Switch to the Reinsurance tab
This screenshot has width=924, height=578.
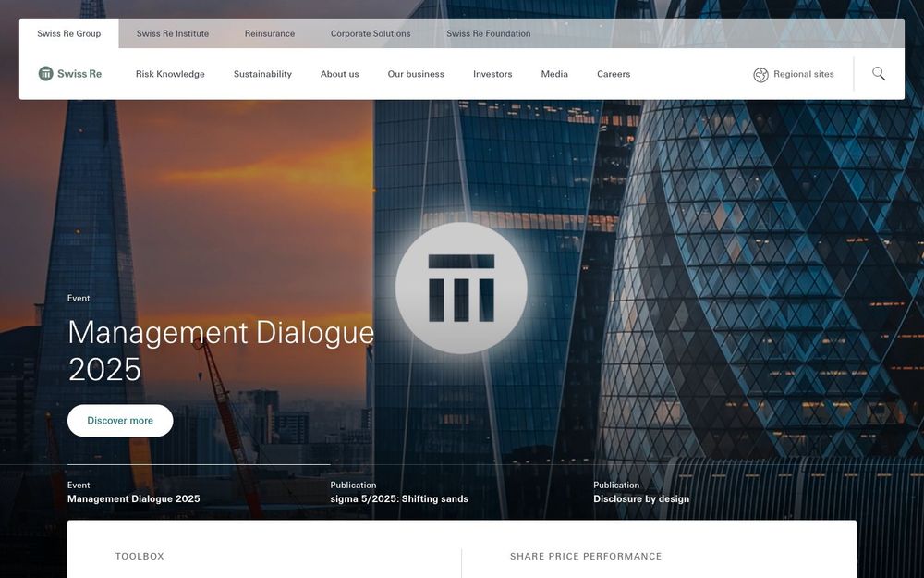click(268, 32)
